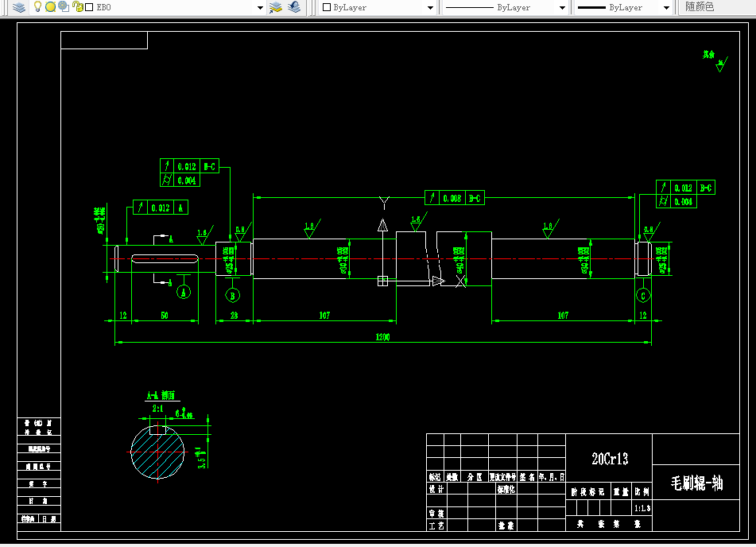Click the datum C circle marker
This screenshot has height=547, width=756.
pyautogui.click(x=643, y=296)
